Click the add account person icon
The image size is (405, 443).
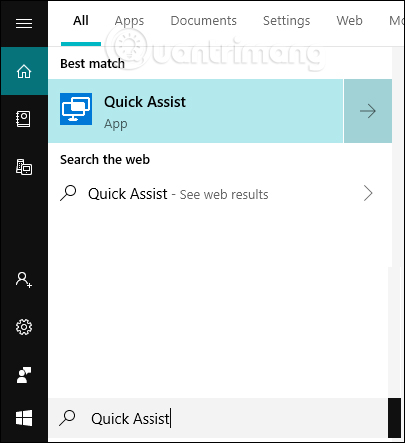24,280
